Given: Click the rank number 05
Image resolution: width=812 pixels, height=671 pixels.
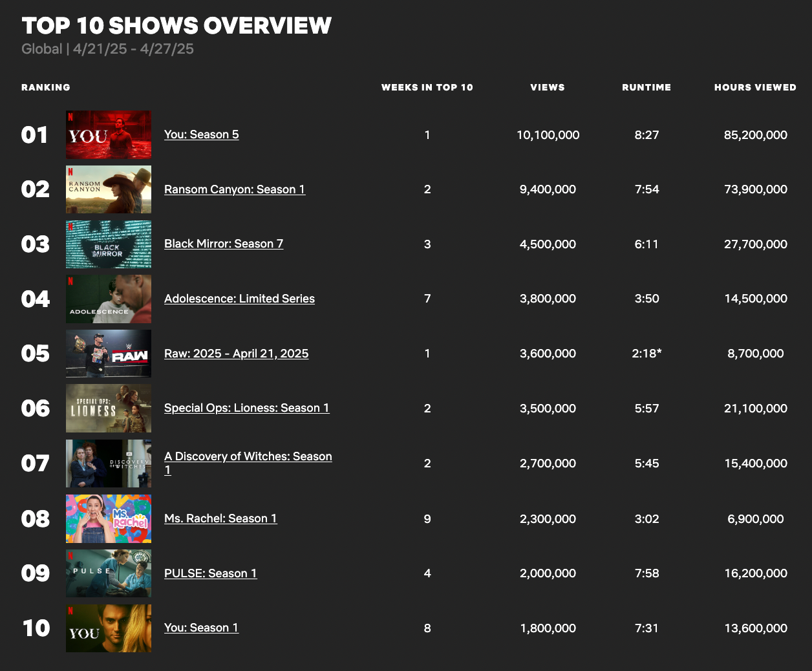Looking at the screenshot, I should (x=35, y=354).
